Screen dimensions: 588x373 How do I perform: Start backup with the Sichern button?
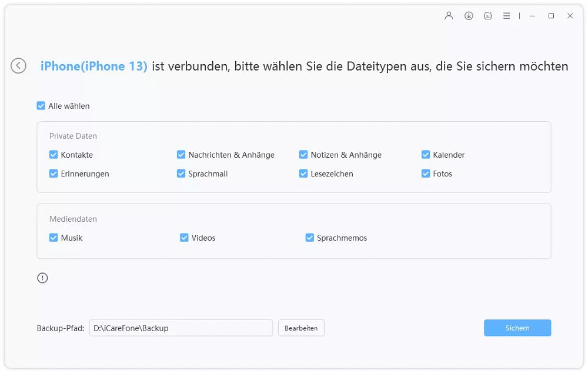[517, 328]
